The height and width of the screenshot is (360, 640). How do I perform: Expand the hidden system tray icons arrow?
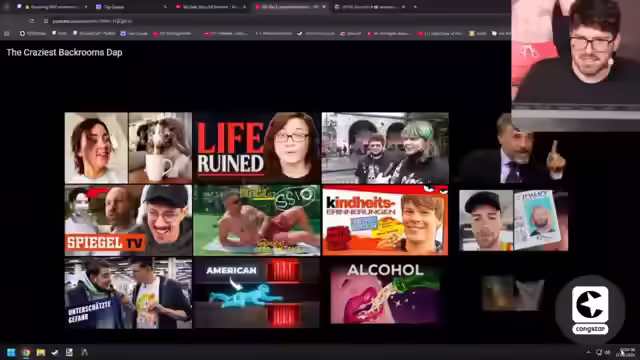588,352
